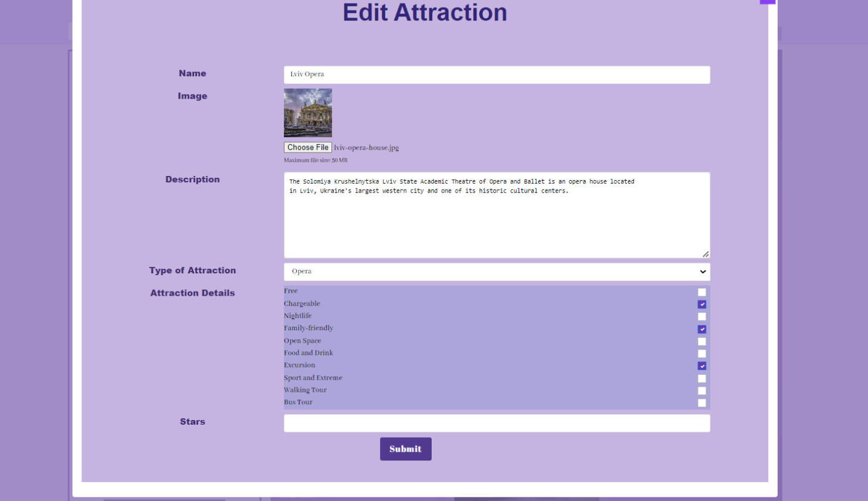Grab the Description textarea resize handle
868x501 pixels.
tap(706, 254)
